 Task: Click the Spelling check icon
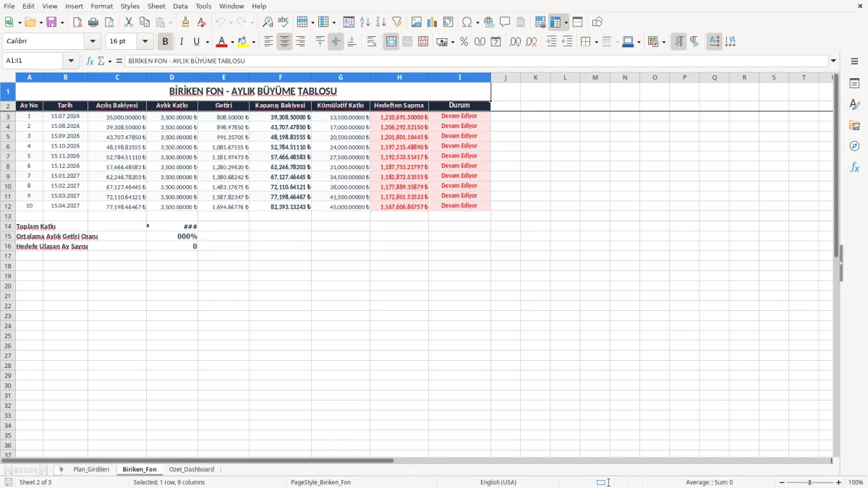284,22
